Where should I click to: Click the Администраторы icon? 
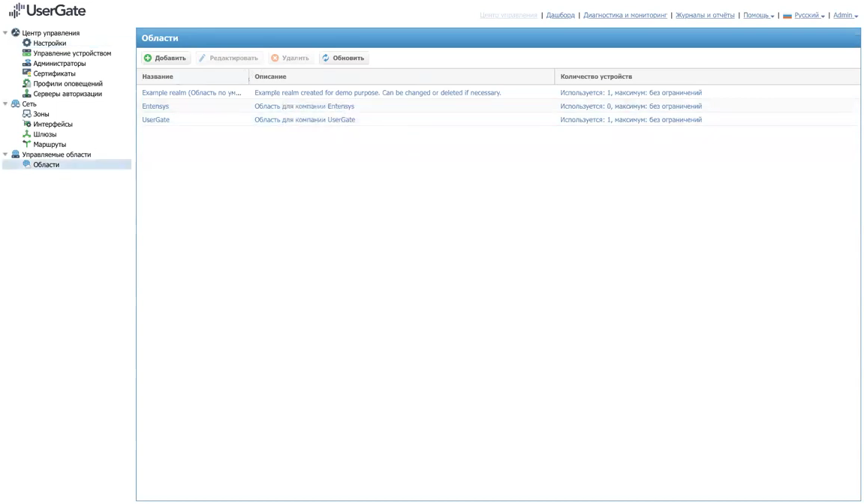[26, 63]
